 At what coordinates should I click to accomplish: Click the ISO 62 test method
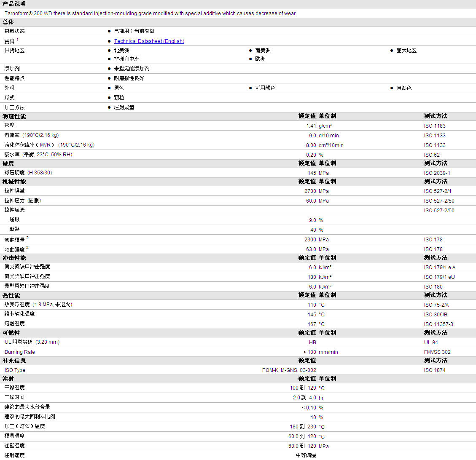click(x=432, y=155)
